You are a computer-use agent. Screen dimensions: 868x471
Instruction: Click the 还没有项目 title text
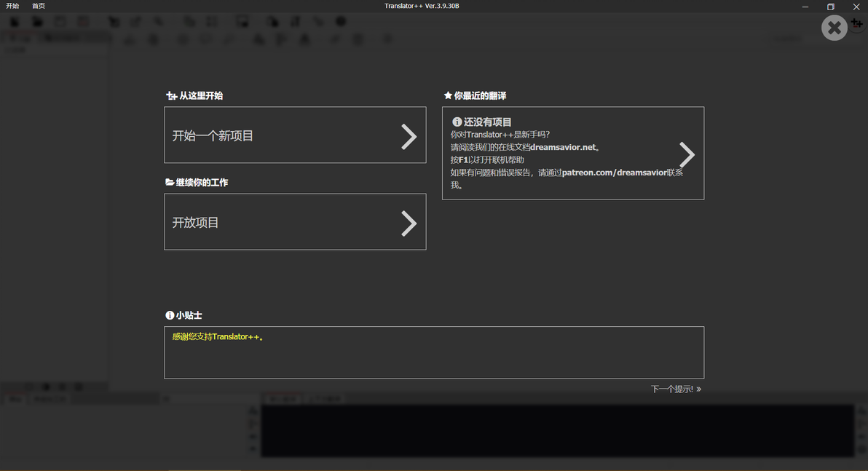tap(487, 122)
